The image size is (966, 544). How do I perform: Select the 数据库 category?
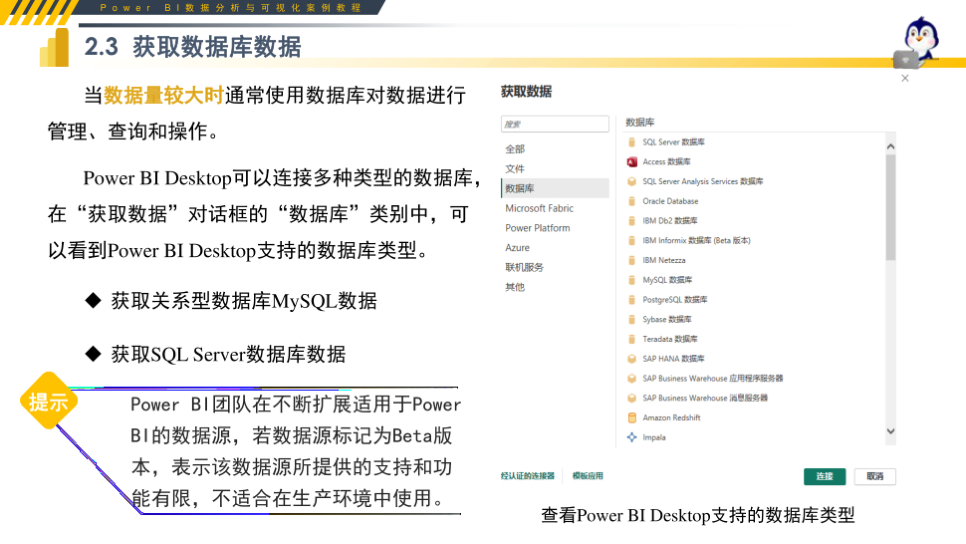(555, 189)
